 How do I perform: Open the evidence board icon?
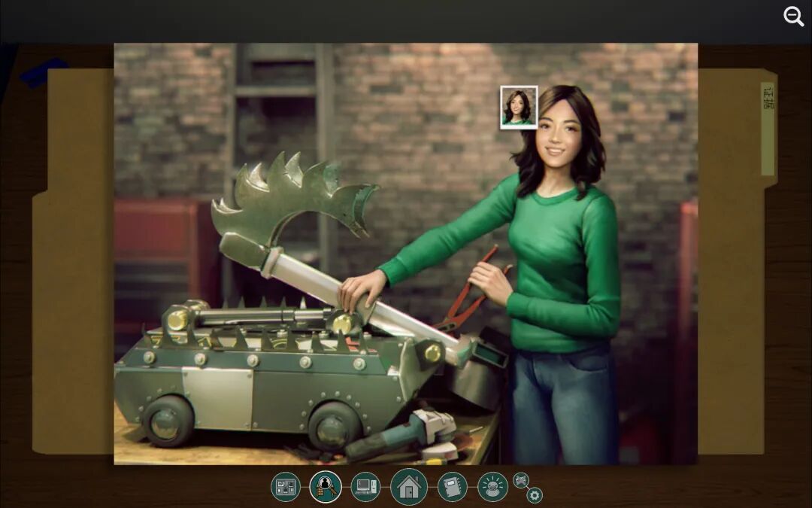coord(286,487)
